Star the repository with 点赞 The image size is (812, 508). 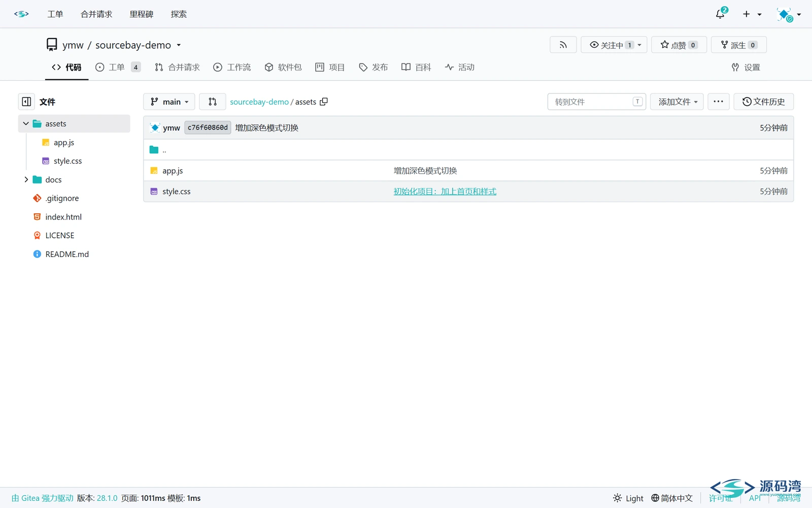pyautogui.click(x=679, y=45)
